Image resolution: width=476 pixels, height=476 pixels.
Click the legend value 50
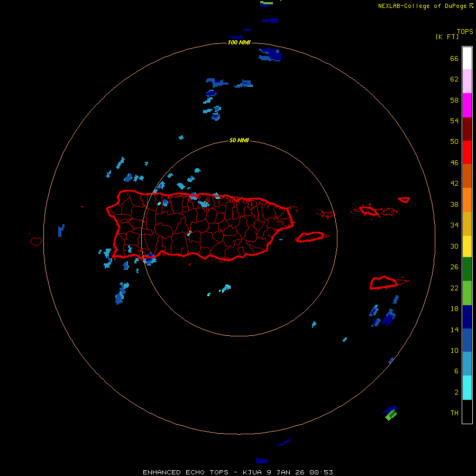(x=454, y=141)
